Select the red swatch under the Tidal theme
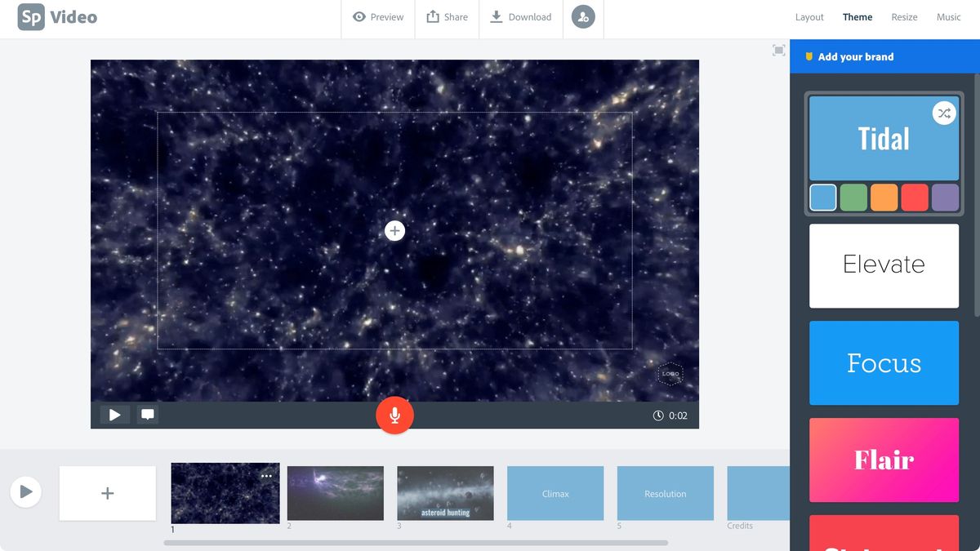This screenshot has height=551, width=980. (914, 197)
